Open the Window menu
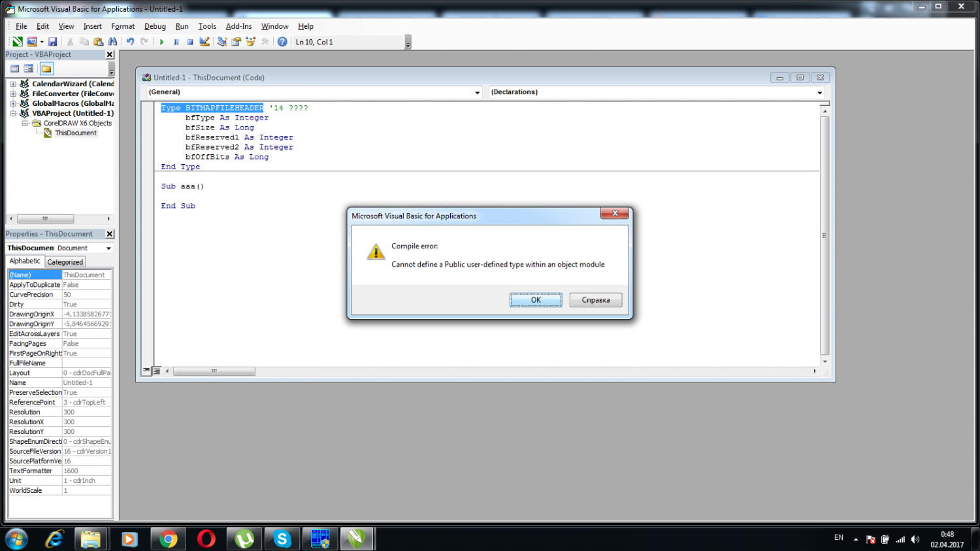This screenshot has height=551, width=980. (275, 26)
